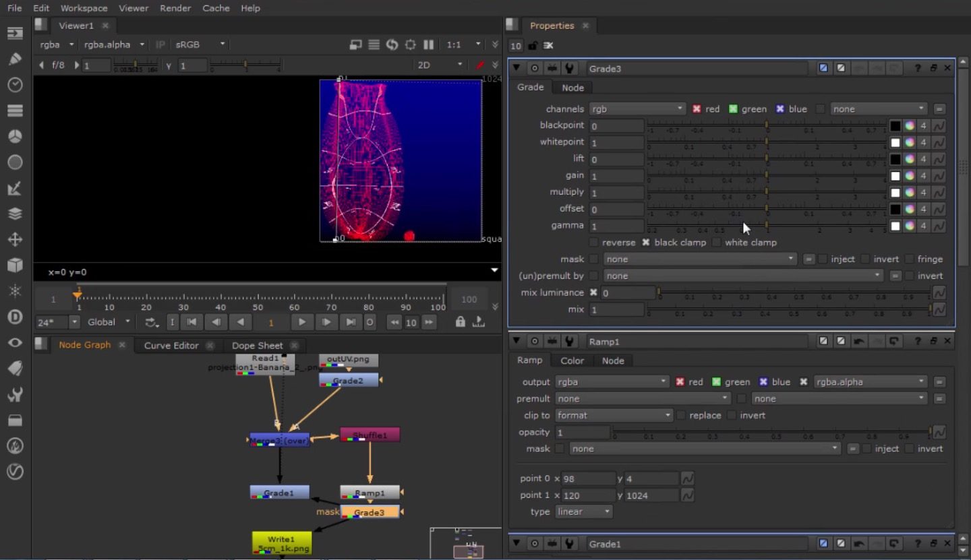971x560 pixels.
Task: Toggle the blue channel checkbox in Grade3
Action: [x=779, y=109]
